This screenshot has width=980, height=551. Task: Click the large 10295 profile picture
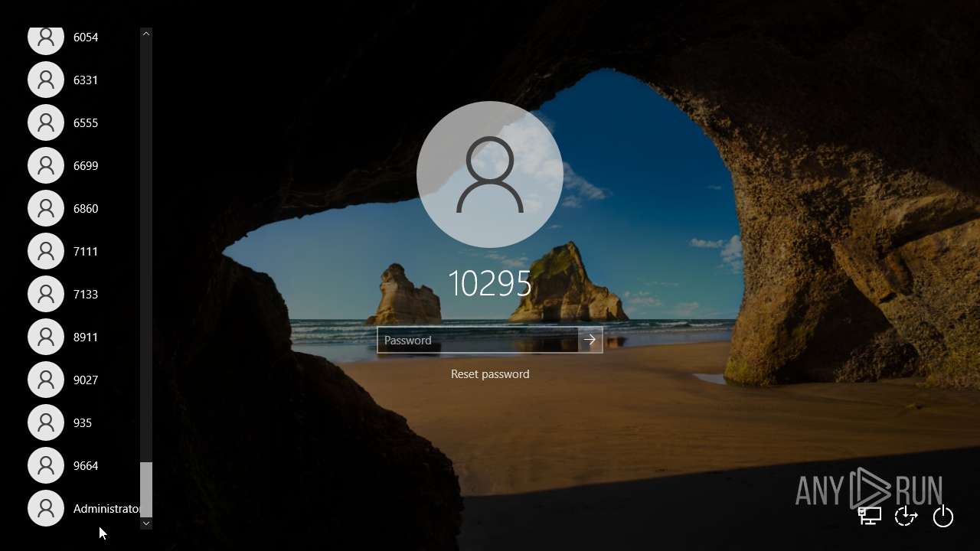490,174
